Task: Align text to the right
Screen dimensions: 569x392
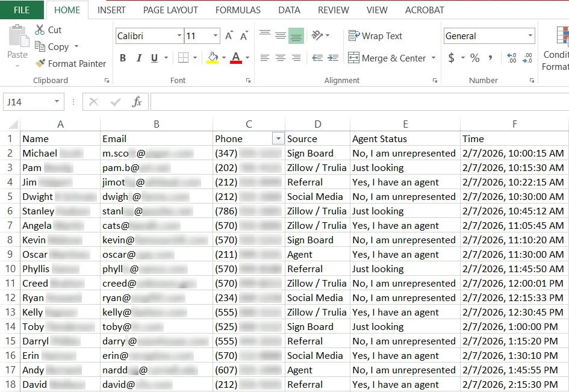Action: pyautogui.click(x=296, y=58)
